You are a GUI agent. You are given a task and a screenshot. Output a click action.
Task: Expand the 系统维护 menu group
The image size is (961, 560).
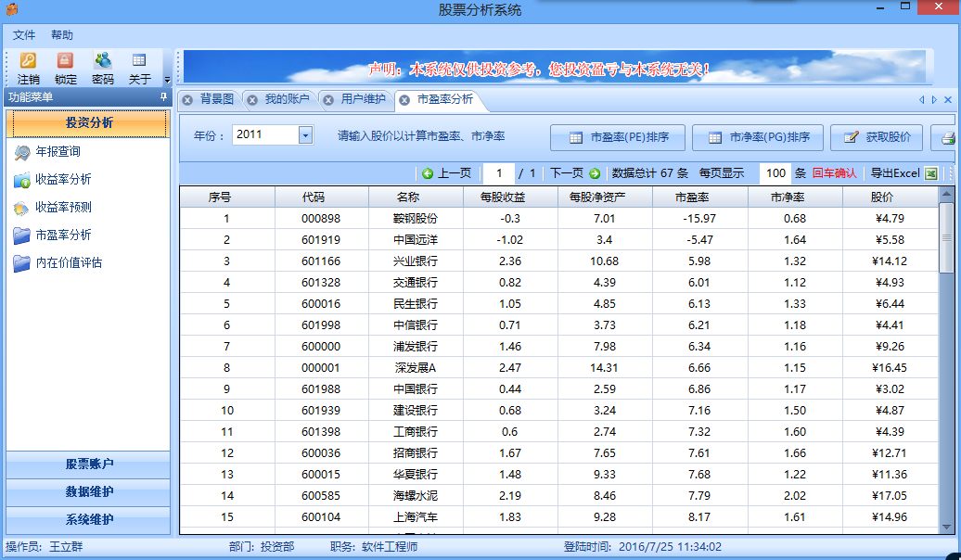(x=89, y=519)
